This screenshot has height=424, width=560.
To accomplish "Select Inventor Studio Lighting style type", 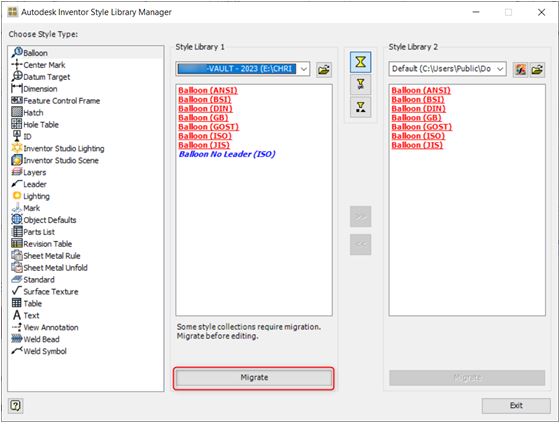I will click(x=58, y=148).
